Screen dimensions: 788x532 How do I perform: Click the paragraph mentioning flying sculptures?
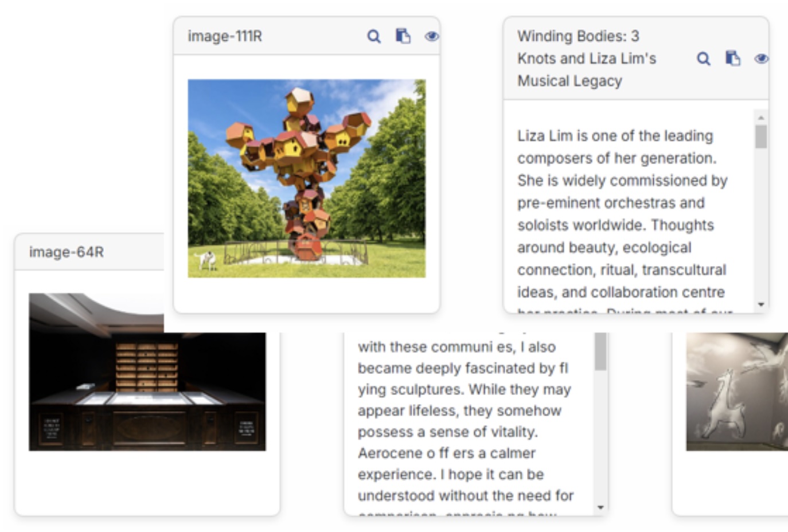[465, 421]
